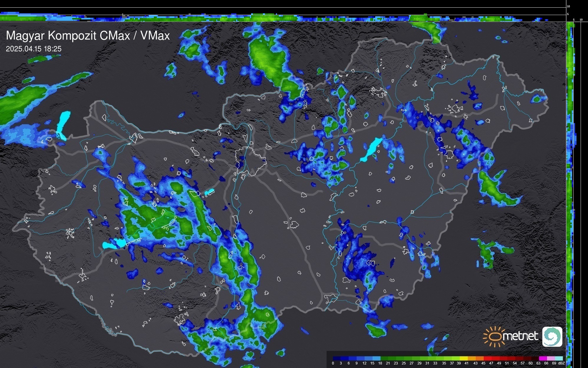Click the right-side VMax vertical strip
Screen dimensions: 588x368
pyautogui.click(x=570, y=189)
